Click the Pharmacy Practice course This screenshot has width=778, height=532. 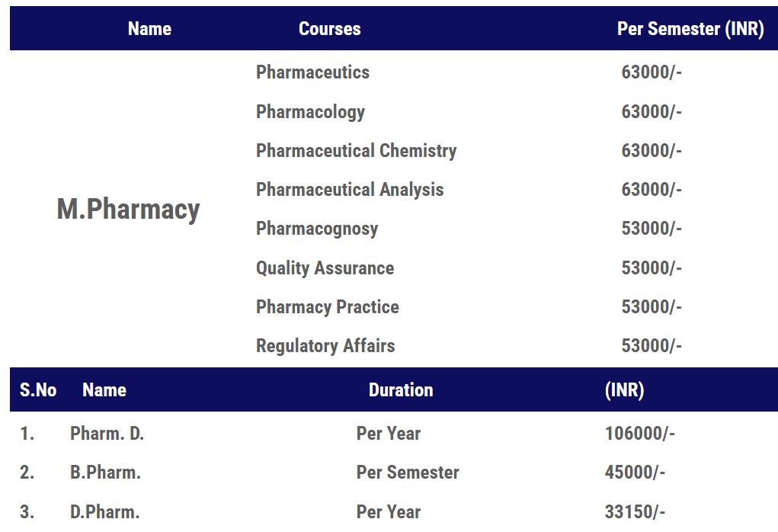tap(328, 307)
